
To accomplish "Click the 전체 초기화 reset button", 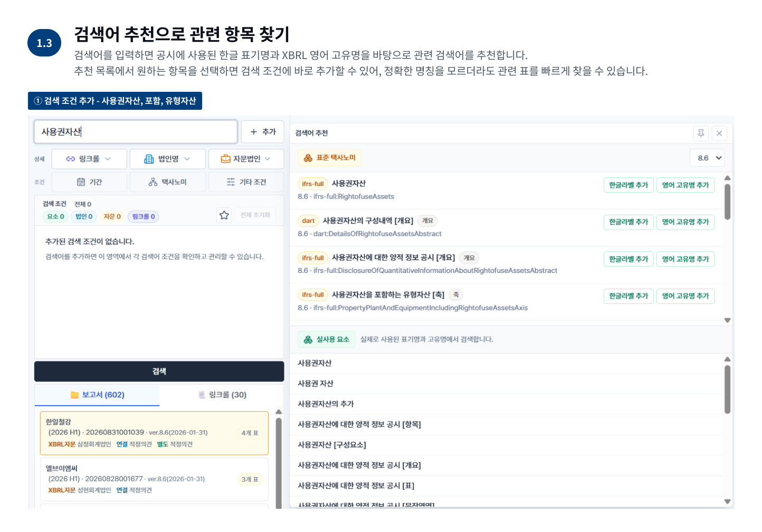I will [x=255, y=215].
